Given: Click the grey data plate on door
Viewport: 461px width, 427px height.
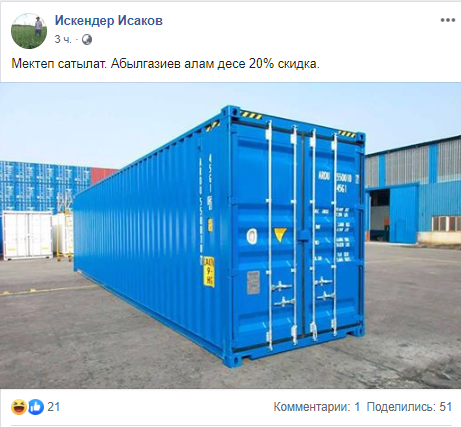Looking at the screenshot, I should tap(253, 282).
